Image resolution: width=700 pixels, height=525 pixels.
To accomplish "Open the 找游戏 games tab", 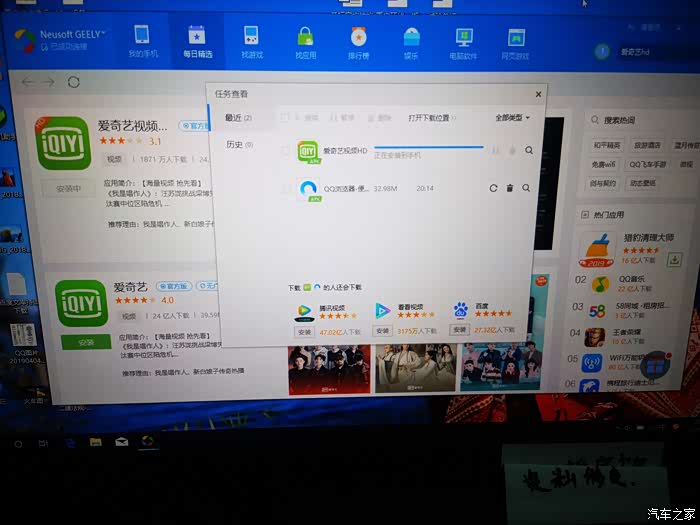I will coord(251,42).
